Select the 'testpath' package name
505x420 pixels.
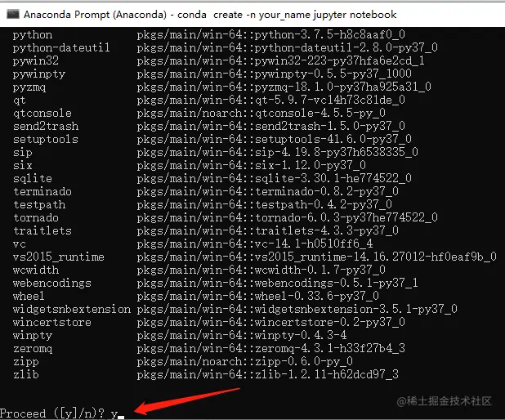point(39,205)
